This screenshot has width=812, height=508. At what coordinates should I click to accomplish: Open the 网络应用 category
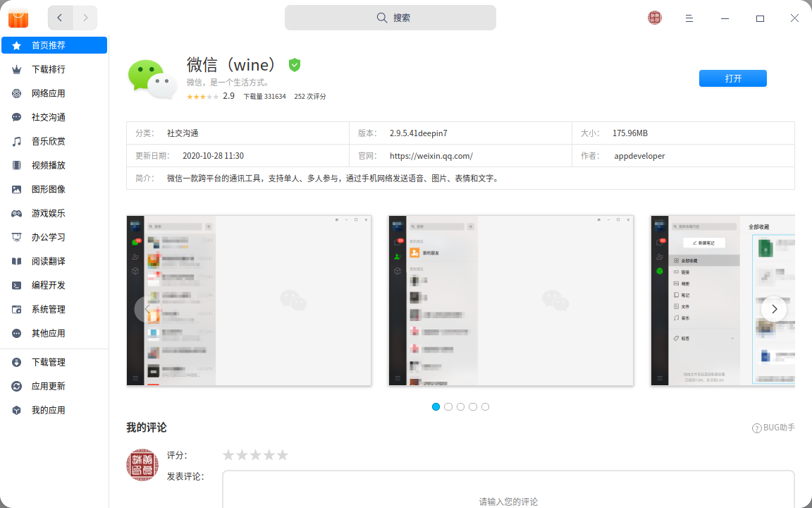click(x=54, y=93)
